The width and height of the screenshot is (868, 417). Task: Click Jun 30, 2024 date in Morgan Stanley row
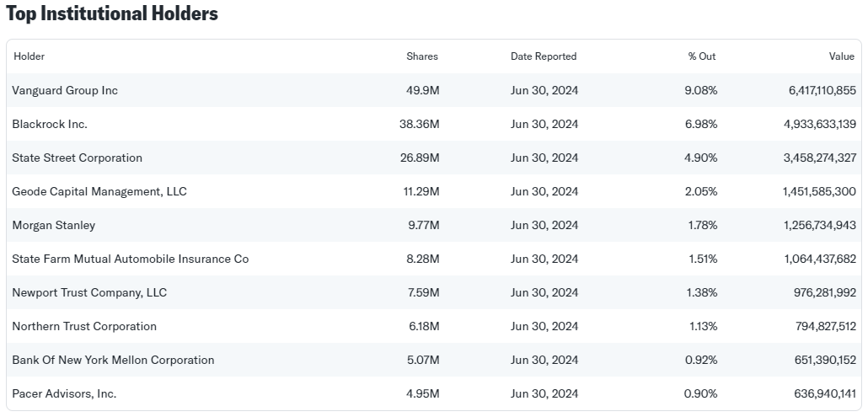544,225
